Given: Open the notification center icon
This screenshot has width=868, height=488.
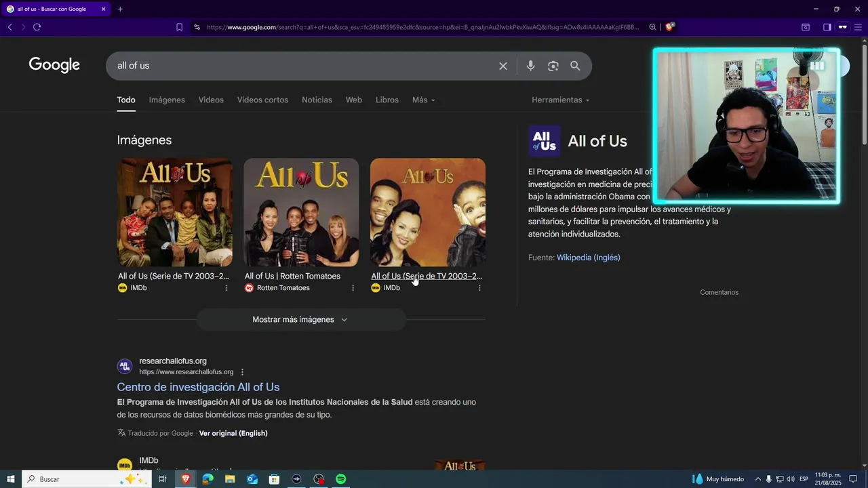Looking at the screenshot, I should pos(854,479).
